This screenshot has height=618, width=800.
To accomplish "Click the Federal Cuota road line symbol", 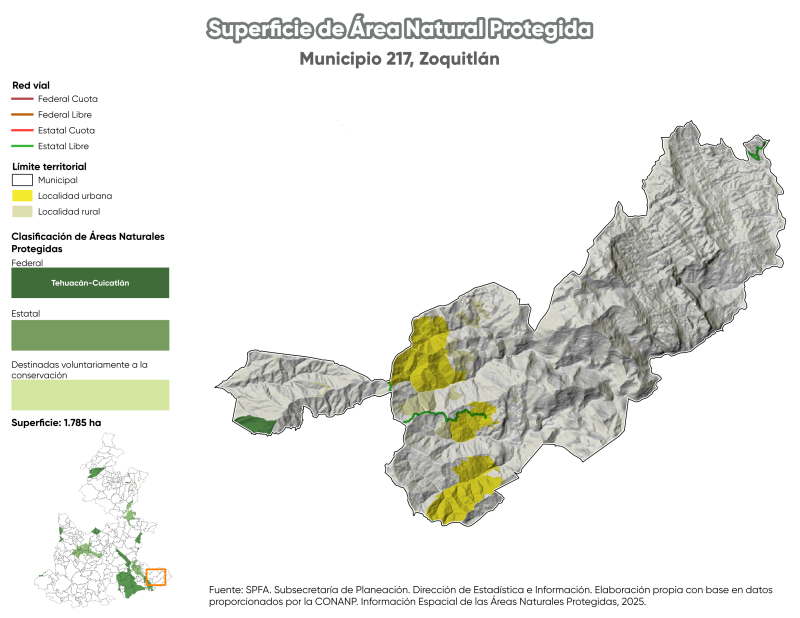I will tap(22, 99).
